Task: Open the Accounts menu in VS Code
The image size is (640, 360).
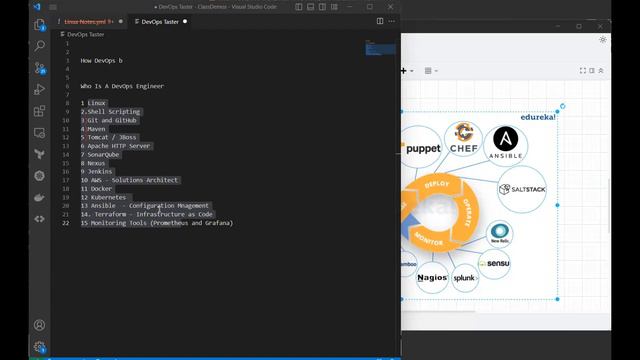Action: (40, 325)
